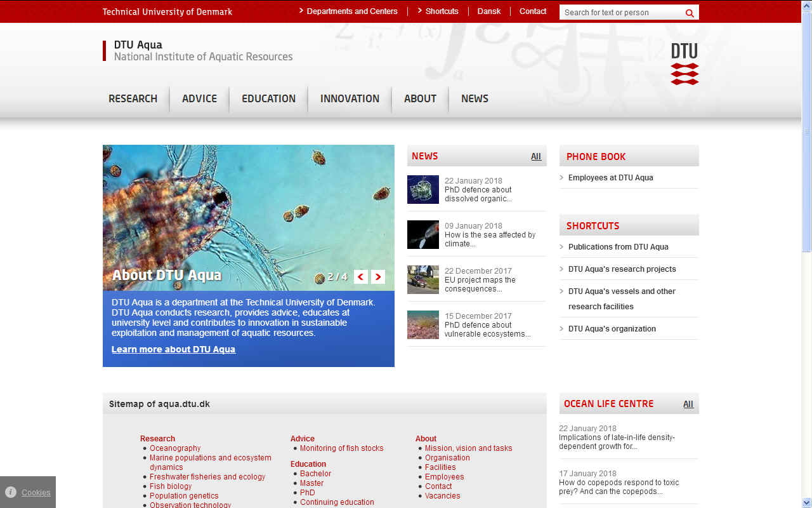Open Publications from DTU Aqua
The width and height of the screenshot is (812, 508).
(x=619, y=247)
